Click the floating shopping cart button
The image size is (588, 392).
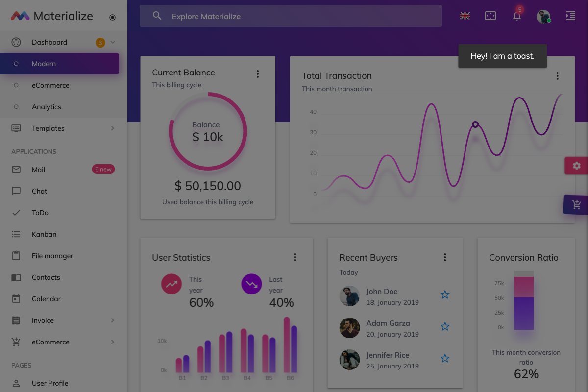pos(576,205)
